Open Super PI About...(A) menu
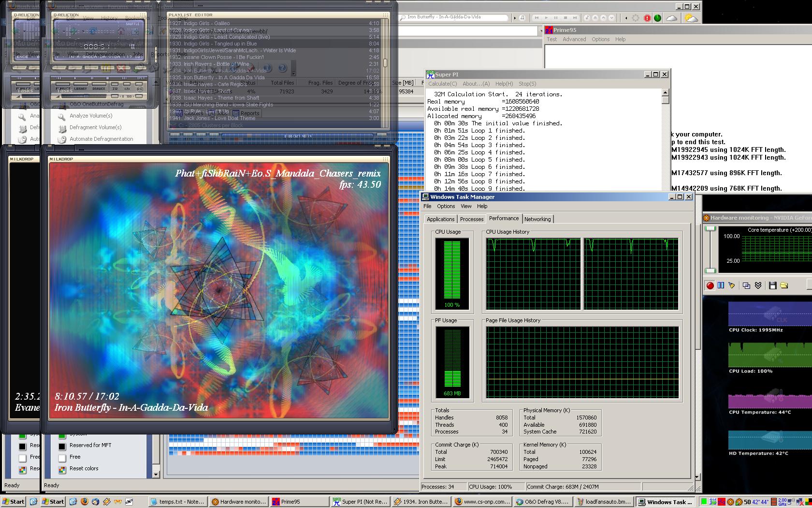The width and height of the screenshot is (812, 508). pyautogui.click(x=476, y=84)
